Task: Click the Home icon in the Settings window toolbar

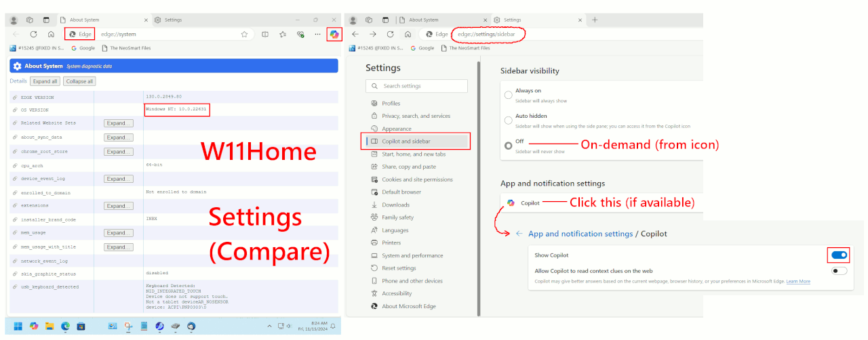Action: 408,34
